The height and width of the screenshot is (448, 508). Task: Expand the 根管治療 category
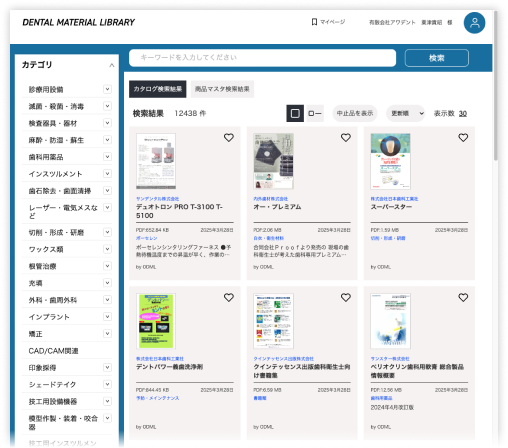(x=107, y=266)
